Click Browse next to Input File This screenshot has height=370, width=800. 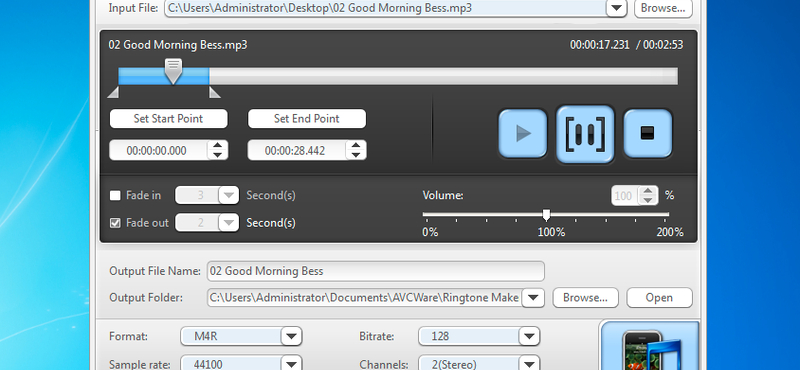663,8
